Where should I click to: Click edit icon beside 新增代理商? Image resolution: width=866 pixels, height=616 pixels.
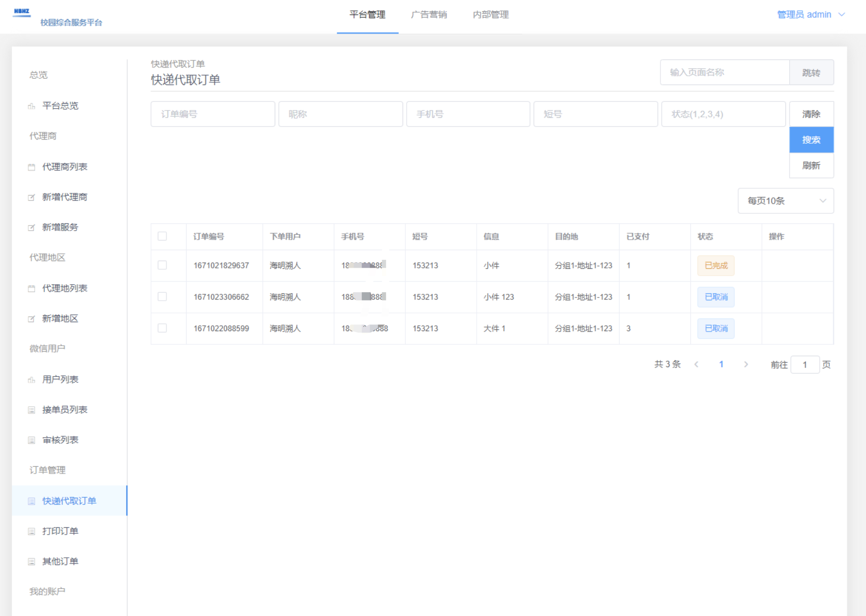click(x=32, y=198)
